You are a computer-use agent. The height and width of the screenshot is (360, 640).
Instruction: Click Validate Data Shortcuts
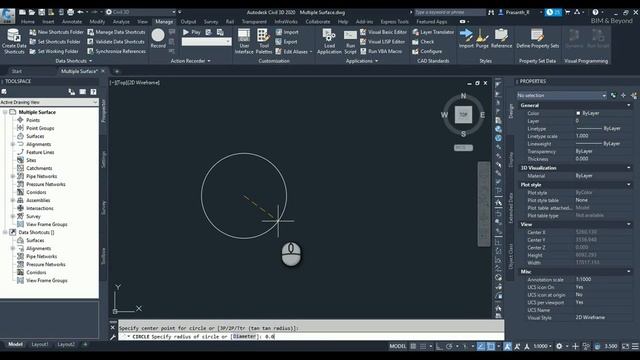(x=116, y=42)
